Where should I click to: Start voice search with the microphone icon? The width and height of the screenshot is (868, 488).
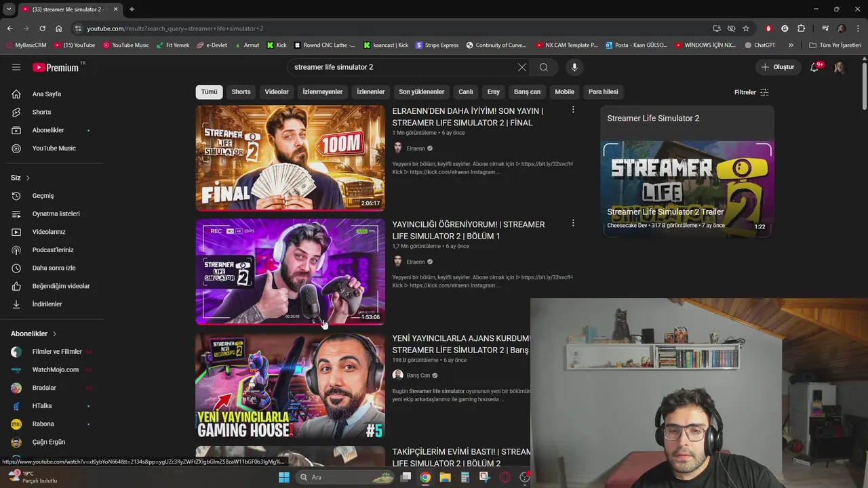[x=574, y=67]
